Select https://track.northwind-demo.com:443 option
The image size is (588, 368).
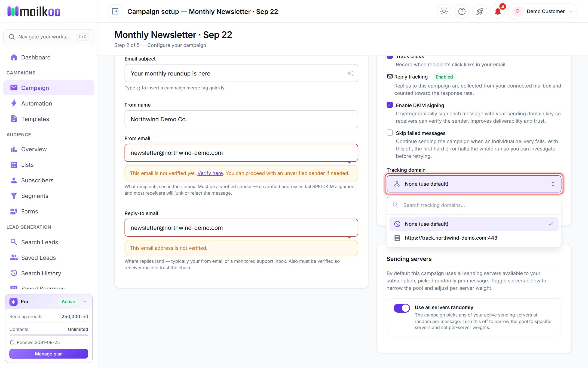click(474, 238)
